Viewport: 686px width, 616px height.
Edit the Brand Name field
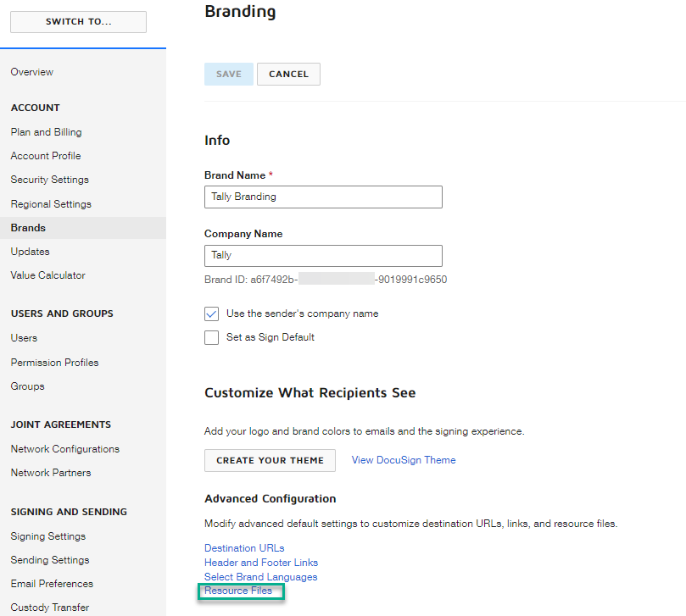tap(323, 197)
